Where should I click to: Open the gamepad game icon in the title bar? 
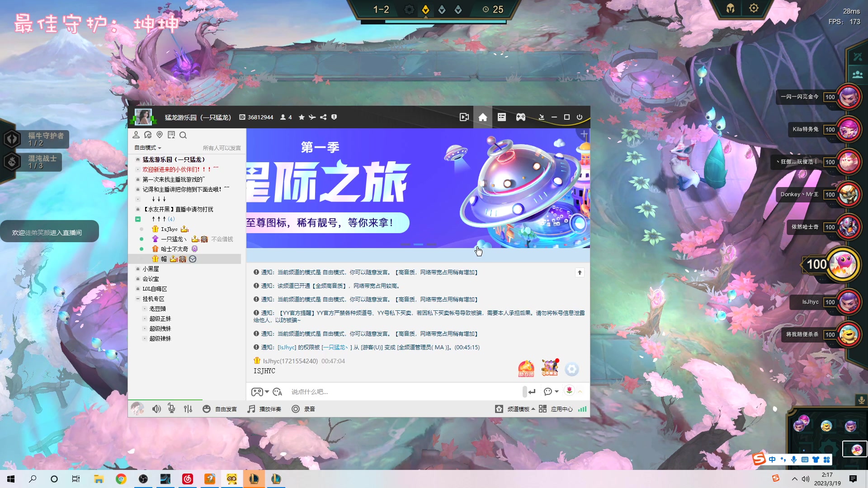click(x=520, y=117)
